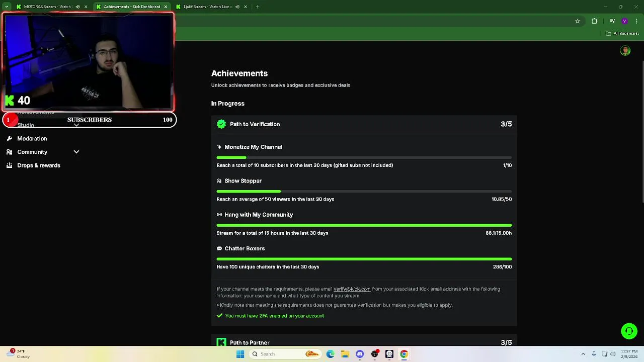
Task: Click the Hang with My Community heading
Action: point(259,215)
